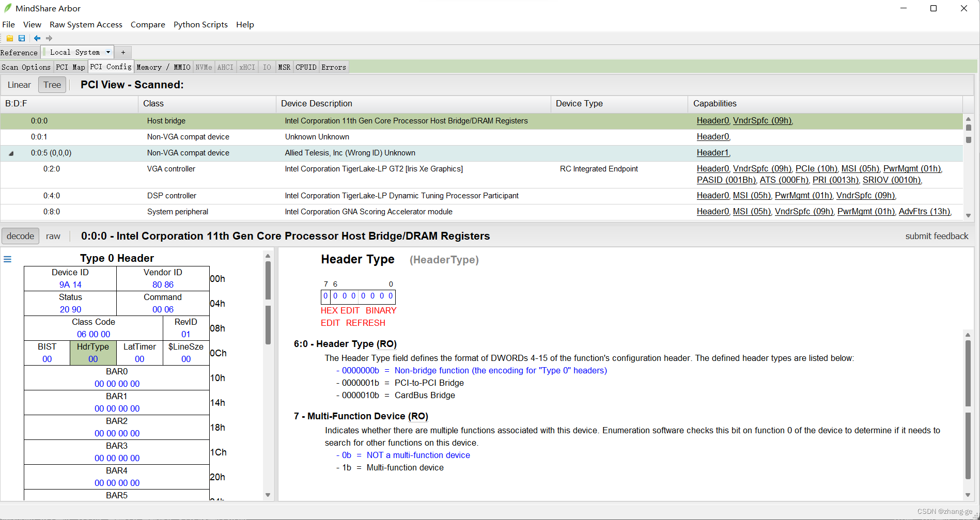
Task: Select the 0:0:1 Non-VGA compat device row
Action: 481,137
